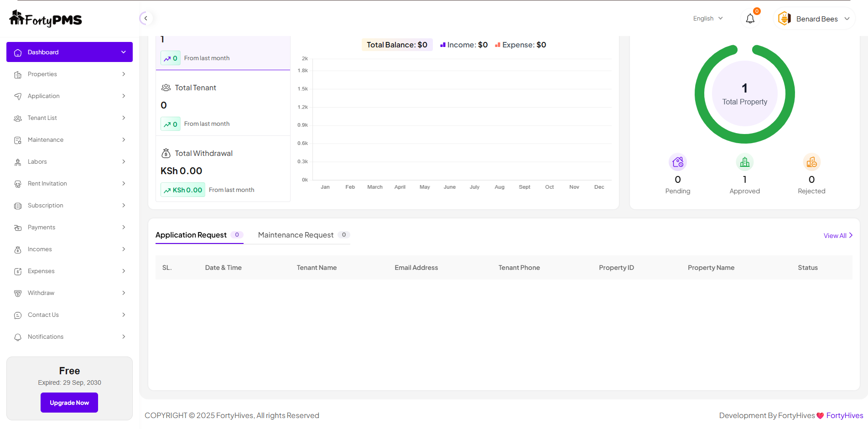Open the Benard Bees user menu arrow

click(x=847, y=19)
